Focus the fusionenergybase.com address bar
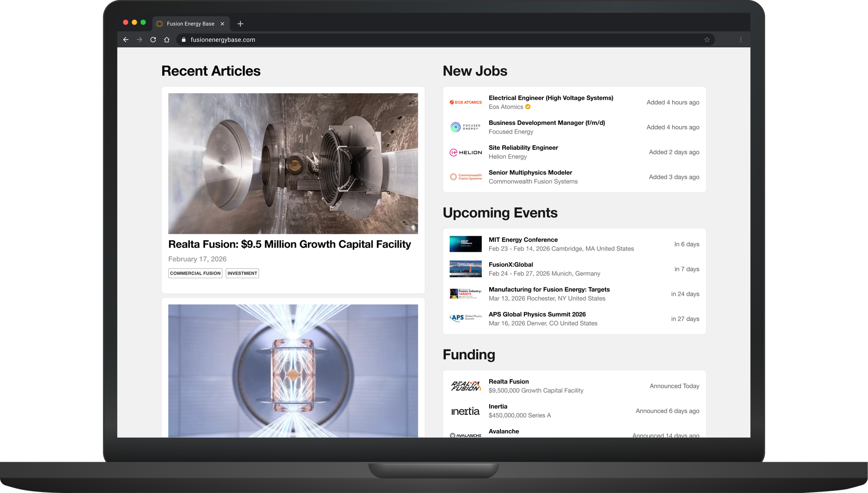This screenshot has width=868, height=493. (445, 40)
